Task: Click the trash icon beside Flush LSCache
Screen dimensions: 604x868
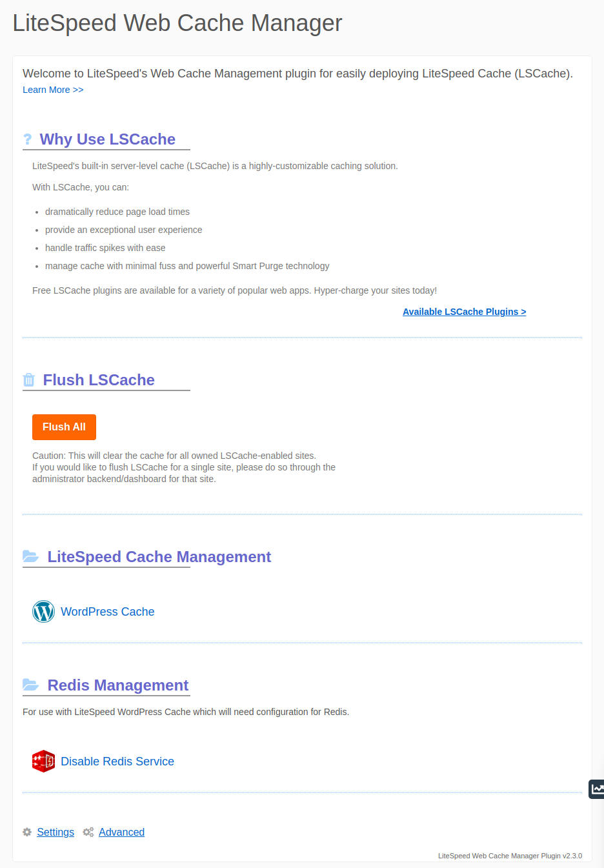Action: point(28,379)
